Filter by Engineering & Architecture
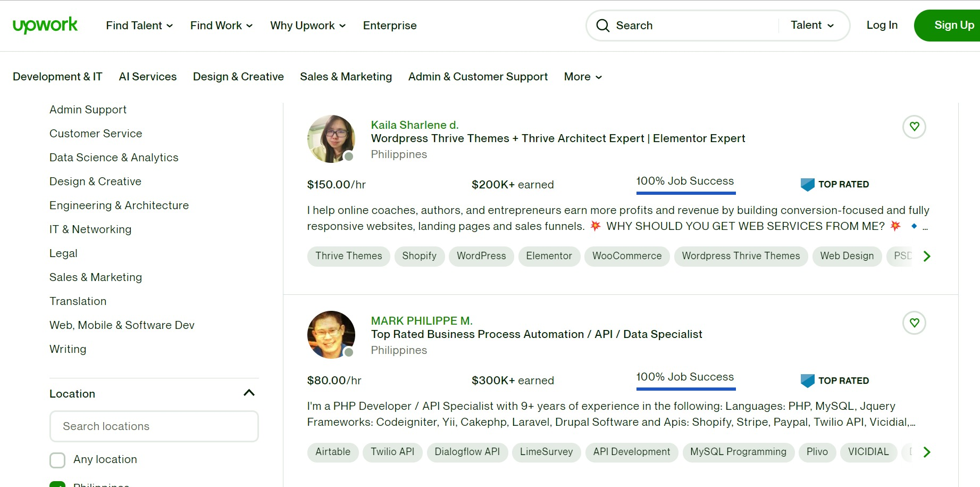The height and width of the screenshot is (487, 980). [x=119, y=205]
